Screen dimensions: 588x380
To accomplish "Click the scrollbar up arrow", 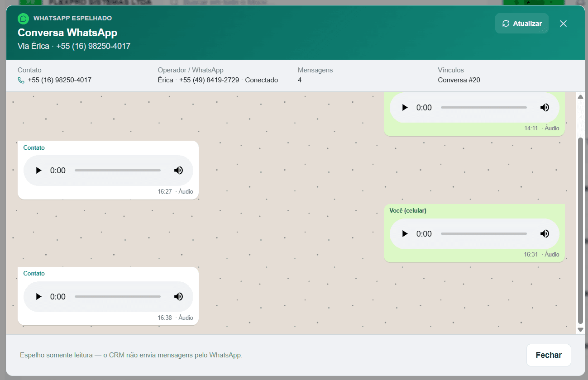I will (x=581, y=96).
